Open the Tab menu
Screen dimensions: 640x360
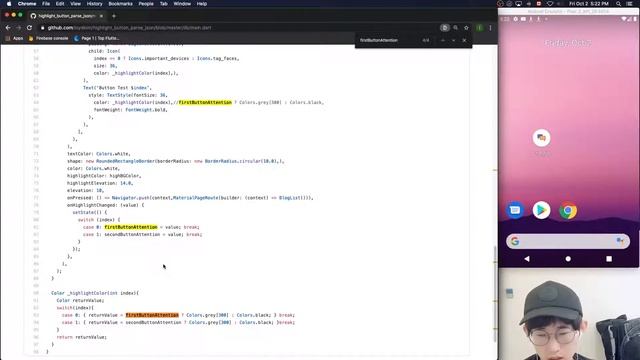pos(164,4)
